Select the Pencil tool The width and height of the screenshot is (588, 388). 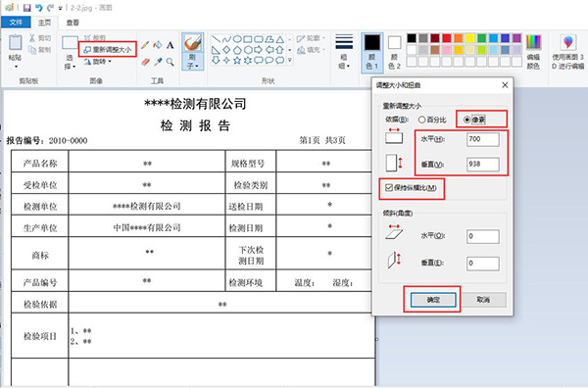145,45
